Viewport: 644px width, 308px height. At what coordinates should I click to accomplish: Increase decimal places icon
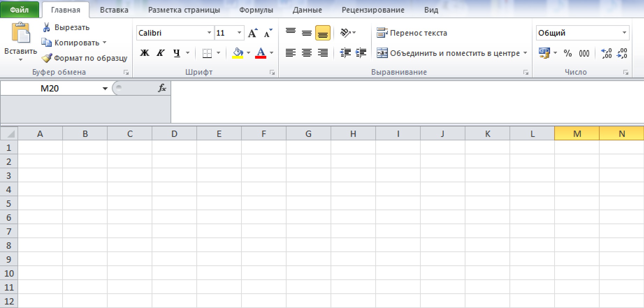607,53
